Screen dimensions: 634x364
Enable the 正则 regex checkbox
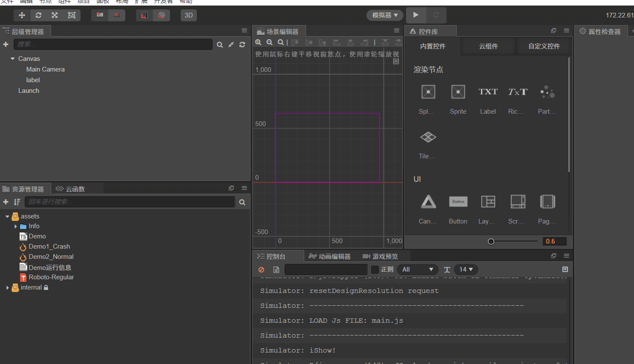tap(375, 269)
